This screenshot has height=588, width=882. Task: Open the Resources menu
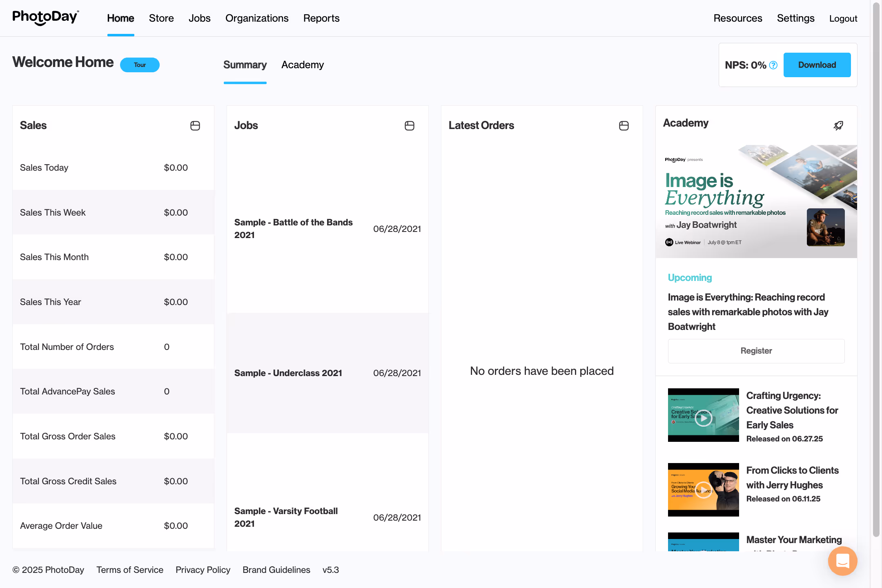click(738, 18)
